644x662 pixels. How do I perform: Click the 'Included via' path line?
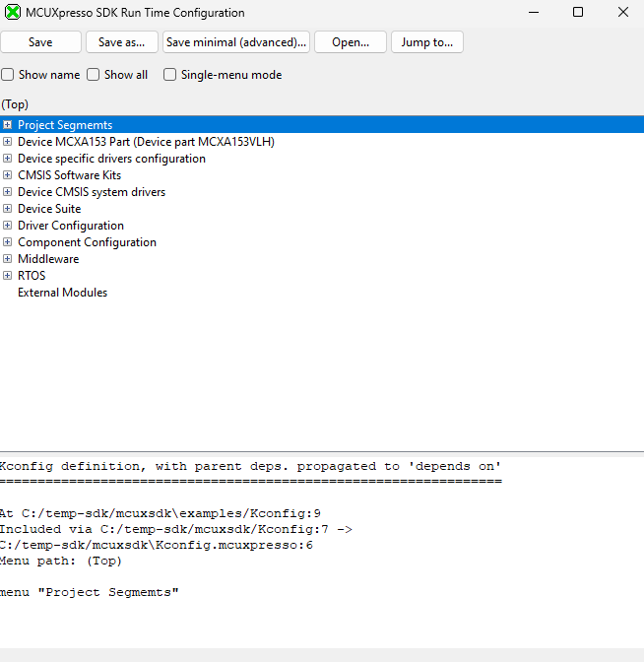point(176,529)
